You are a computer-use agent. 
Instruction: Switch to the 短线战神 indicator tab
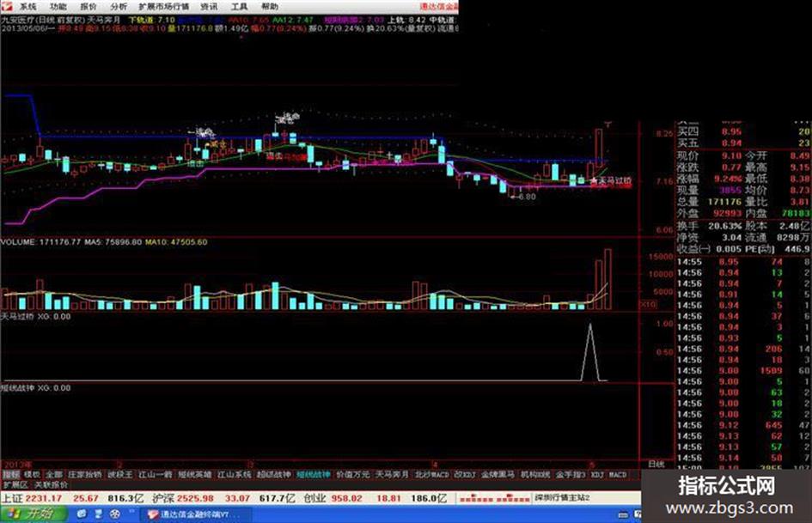(314, 474)
